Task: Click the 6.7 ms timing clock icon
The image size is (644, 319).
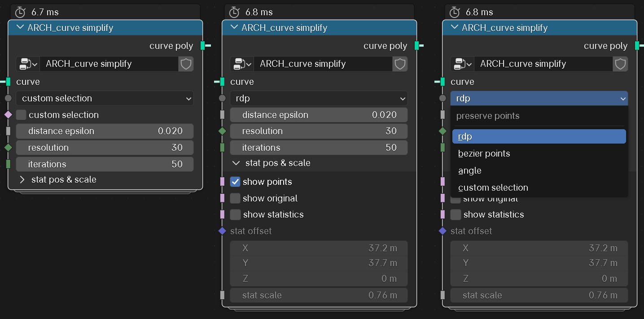Action: click(x=20, y=12)
